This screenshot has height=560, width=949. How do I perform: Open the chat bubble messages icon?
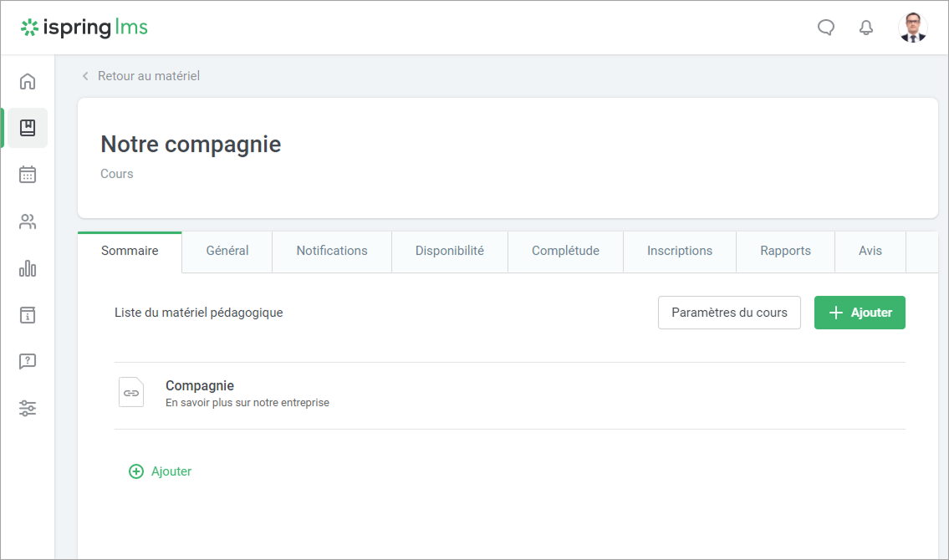coord(825,28)
